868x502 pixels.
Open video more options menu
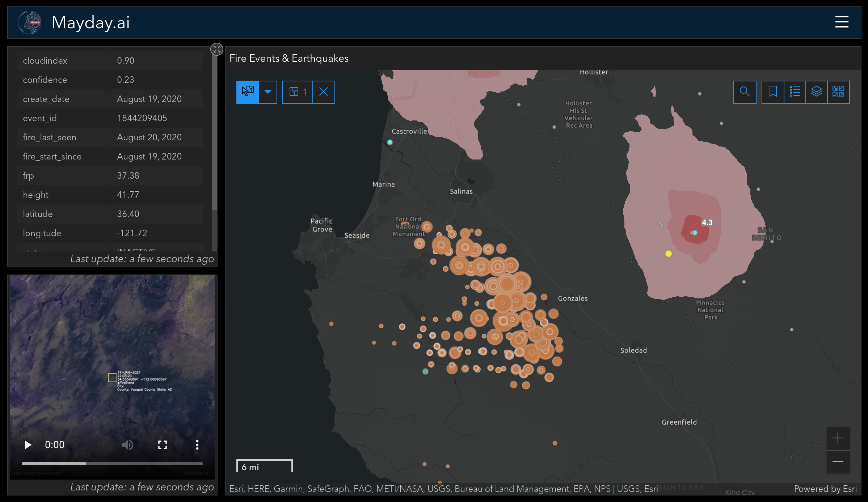197,444
